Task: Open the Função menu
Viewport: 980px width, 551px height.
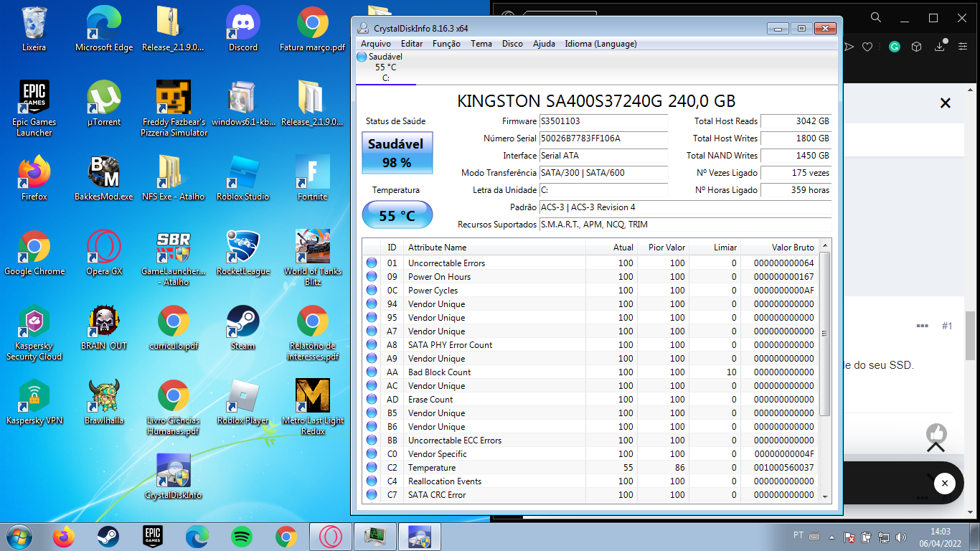Action: coord(446,44)
